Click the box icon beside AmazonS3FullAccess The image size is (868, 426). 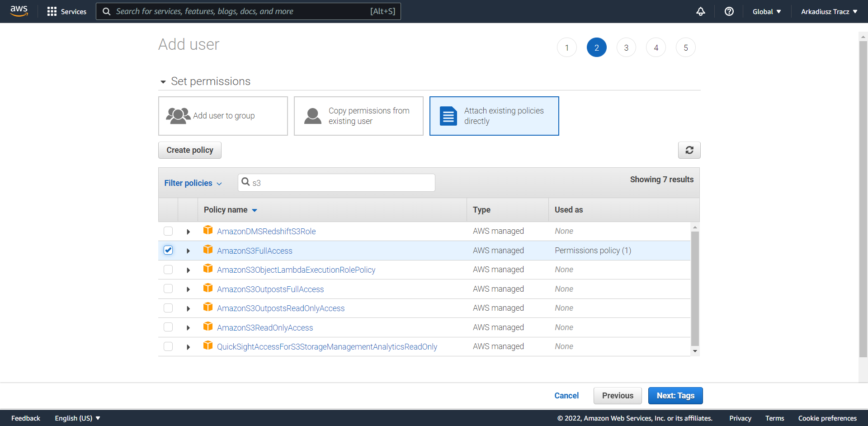(208, 250)
